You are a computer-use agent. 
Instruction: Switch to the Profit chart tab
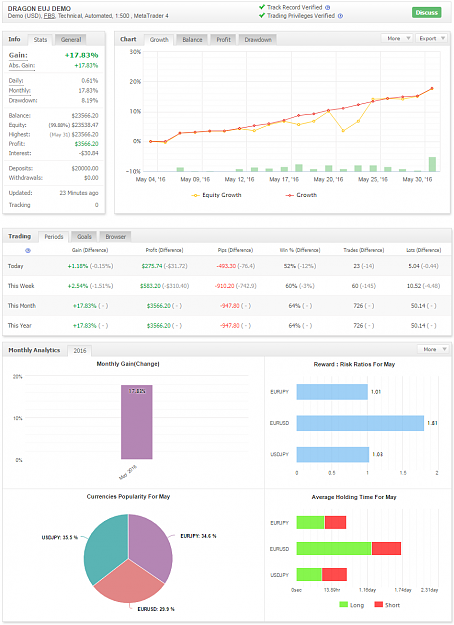point(223,39)
